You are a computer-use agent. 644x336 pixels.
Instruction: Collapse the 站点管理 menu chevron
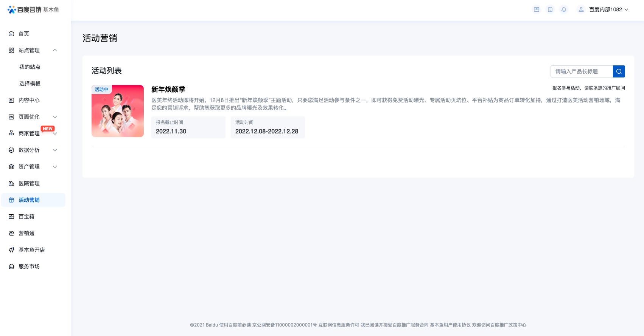click(x=55, y=50)
